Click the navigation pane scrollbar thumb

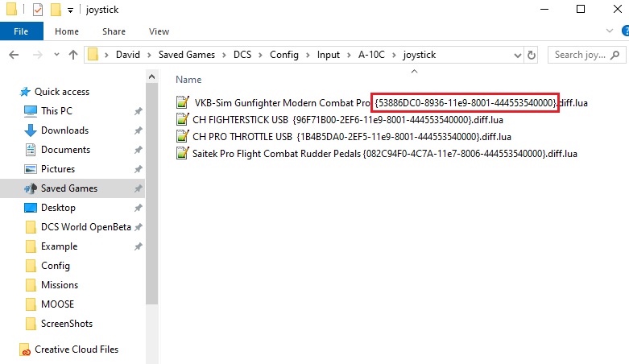[x=152, y=194]
